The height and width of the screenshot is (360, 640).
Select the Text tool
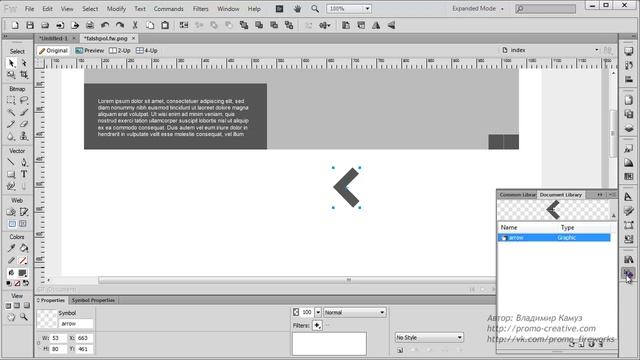24,174
